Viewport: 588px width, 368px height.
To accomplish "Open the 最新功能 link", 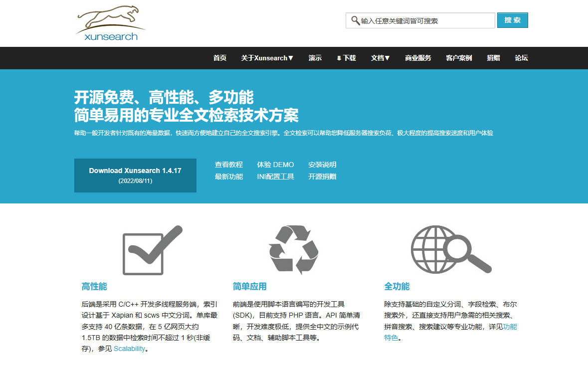I will 229,177.
